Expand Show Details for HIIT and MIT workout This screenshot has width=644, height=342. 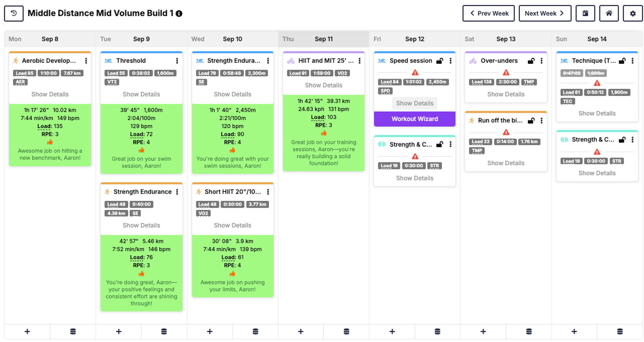(323, 85)
